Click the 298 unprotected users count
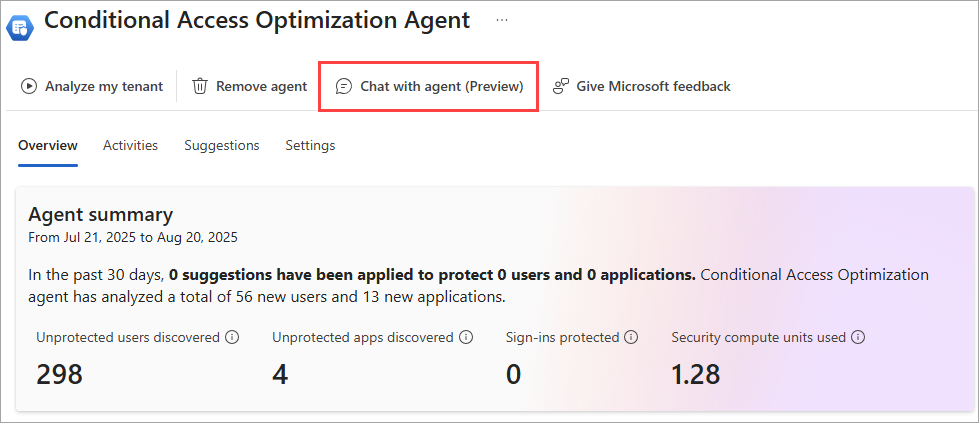Screen dimensions: 979x423 60,374
